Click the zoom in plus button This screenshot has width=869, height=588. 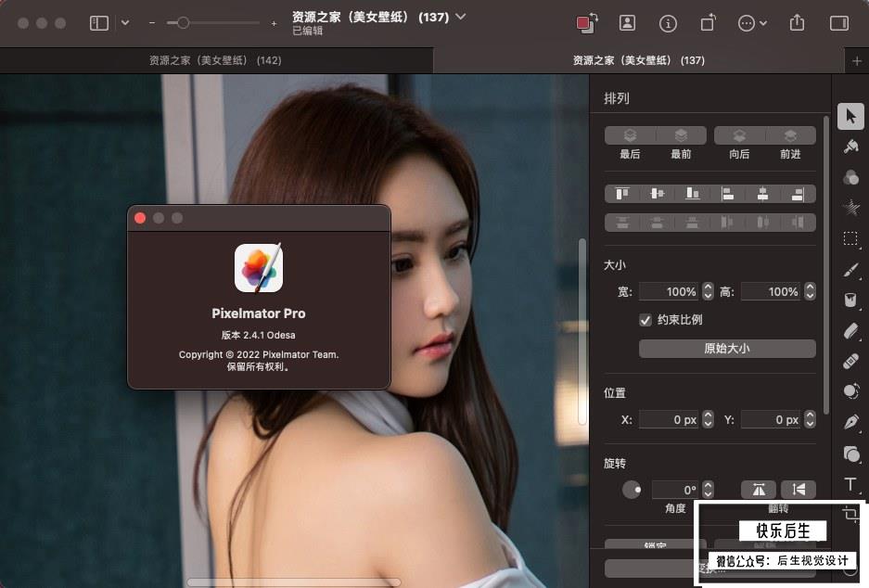(274, 23)
